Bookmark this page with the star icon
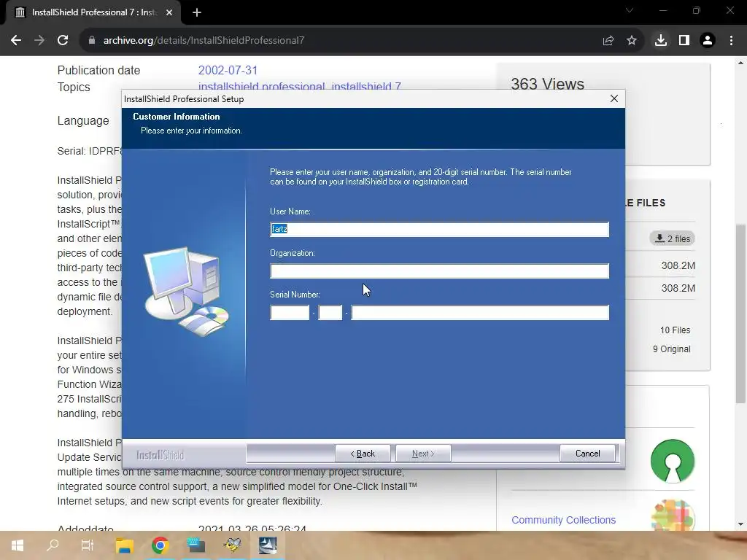This screenshot has height=560, width=747. [632, 41]
